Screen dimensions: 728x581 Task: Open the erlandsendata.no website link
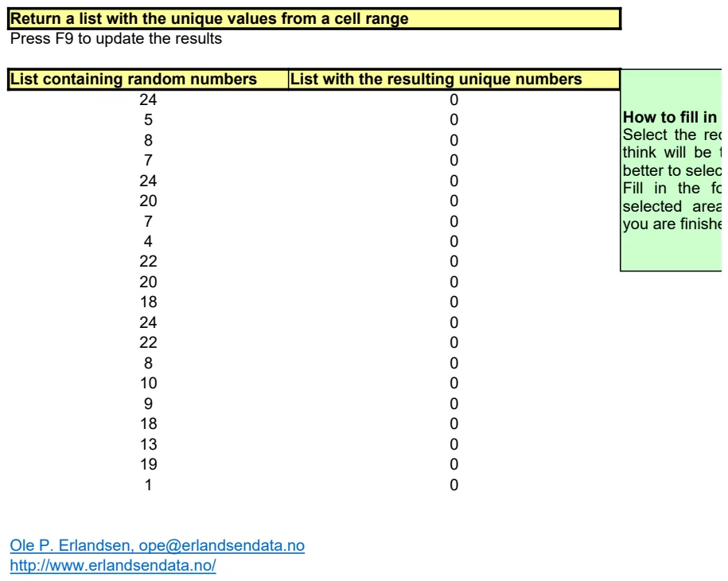coord(113,565)
